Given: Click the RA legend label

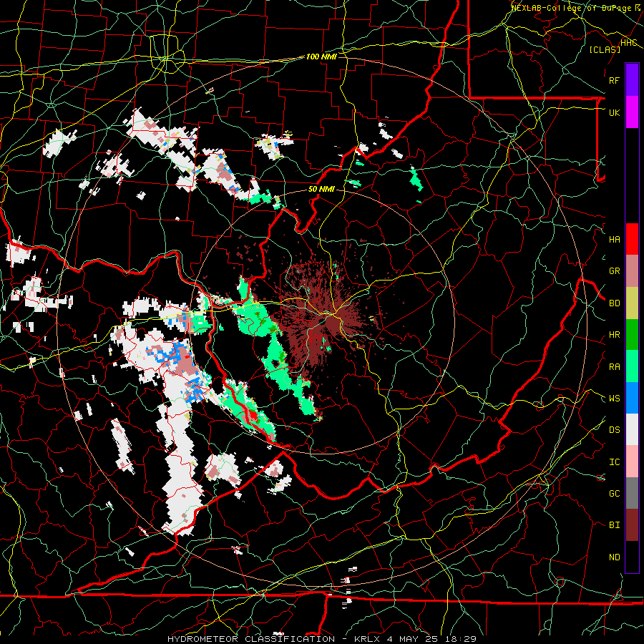Looking at the screenshot, I should click(615, 367).
